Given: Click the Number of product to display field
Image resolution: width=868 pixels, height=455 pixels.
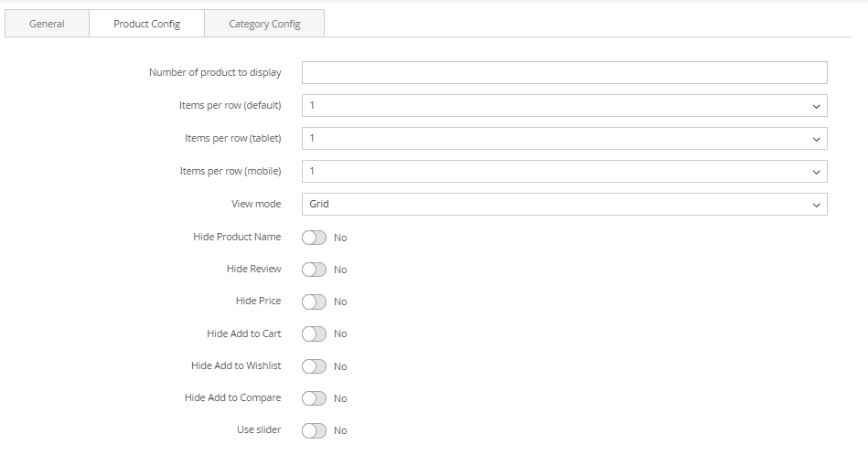Looking at the screenshot, I should (563, 73).
